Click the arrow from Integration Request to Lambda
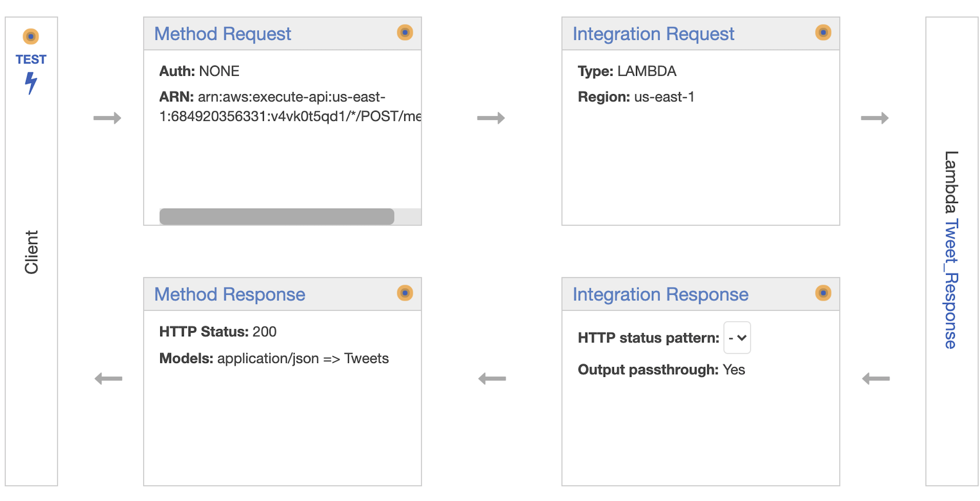 [874, 118]
